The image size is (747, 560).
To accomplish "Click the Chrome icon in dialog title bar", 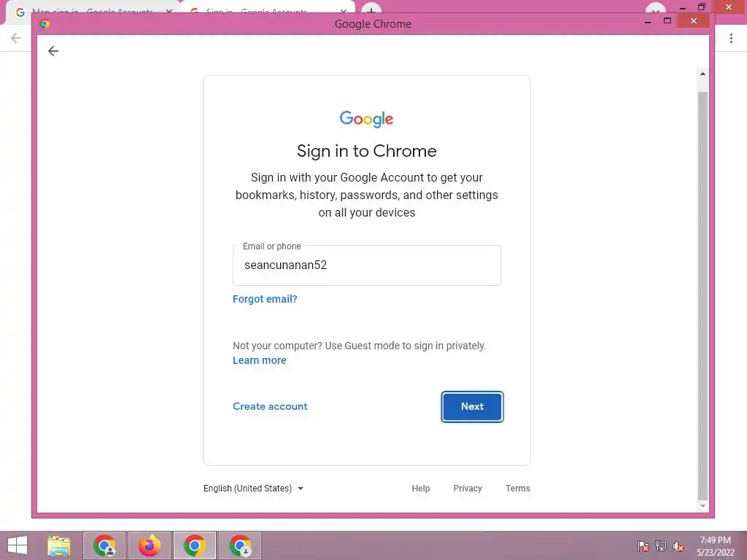I will 44,24.
